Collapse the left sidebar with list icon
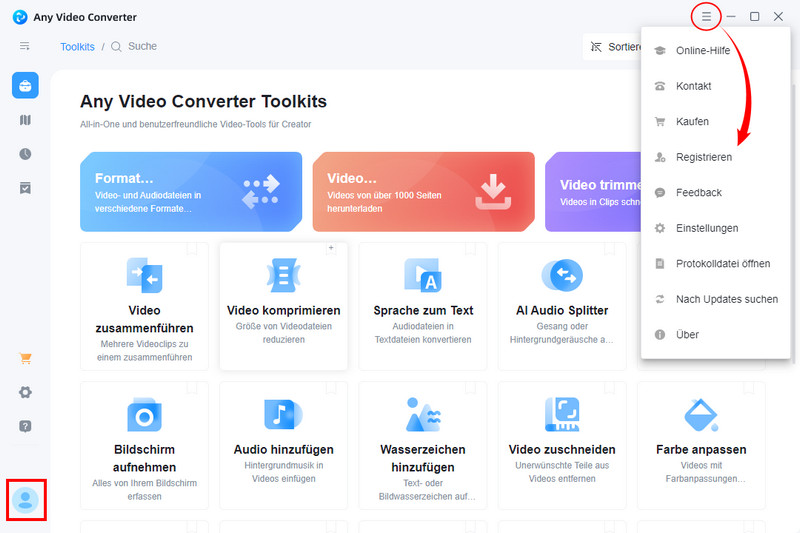 (24, 46)
